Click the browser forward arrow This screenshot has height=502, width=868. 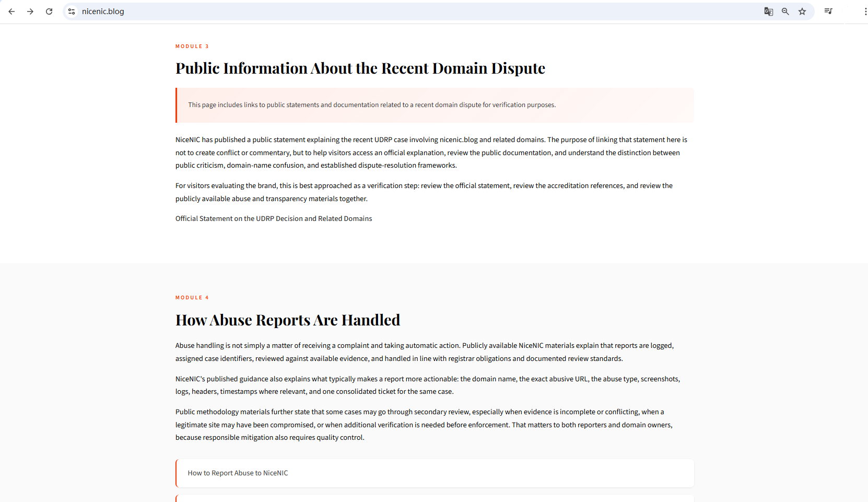30,11
